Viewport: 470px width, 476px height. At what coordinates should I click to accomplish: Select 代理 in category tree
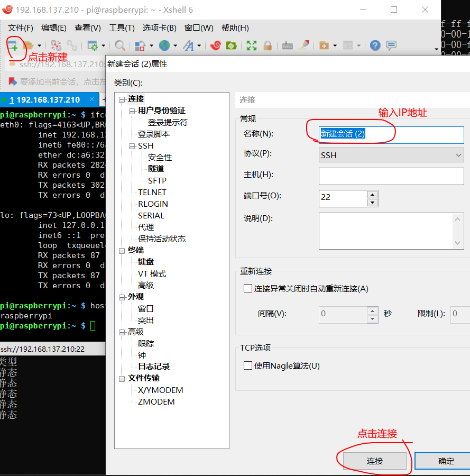point(146,227)
